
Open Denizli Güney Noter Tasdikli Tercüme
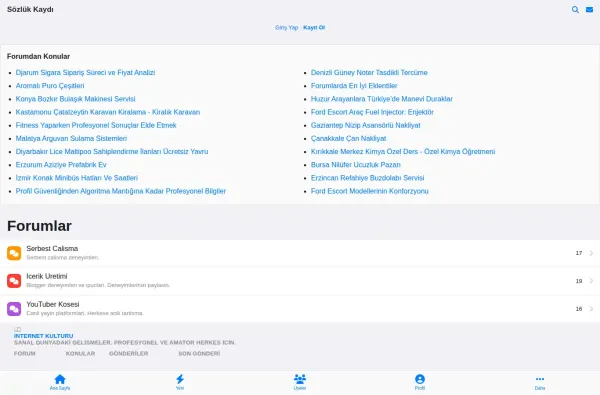pos(369,72)
